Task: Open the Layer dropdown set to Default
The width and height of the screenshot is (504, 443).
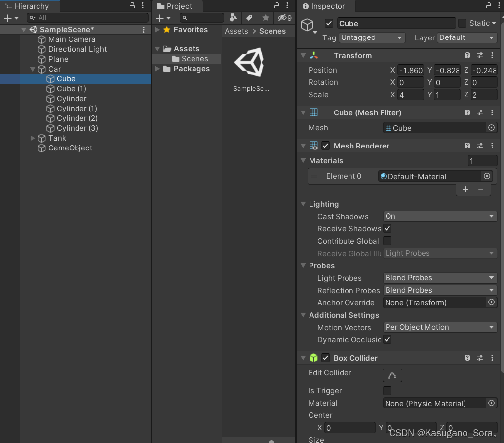Action: tap(466, 37)
